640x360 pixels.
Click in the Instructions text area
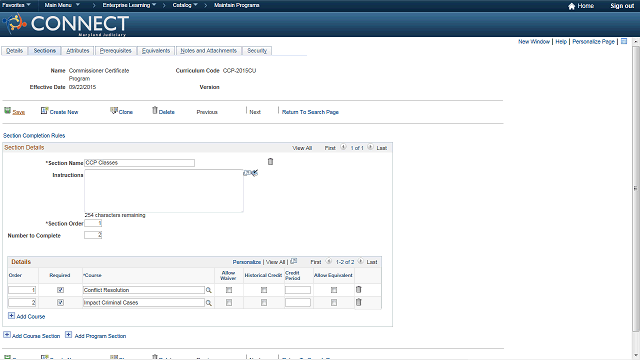pyautogui.click(x=164, y=191)
